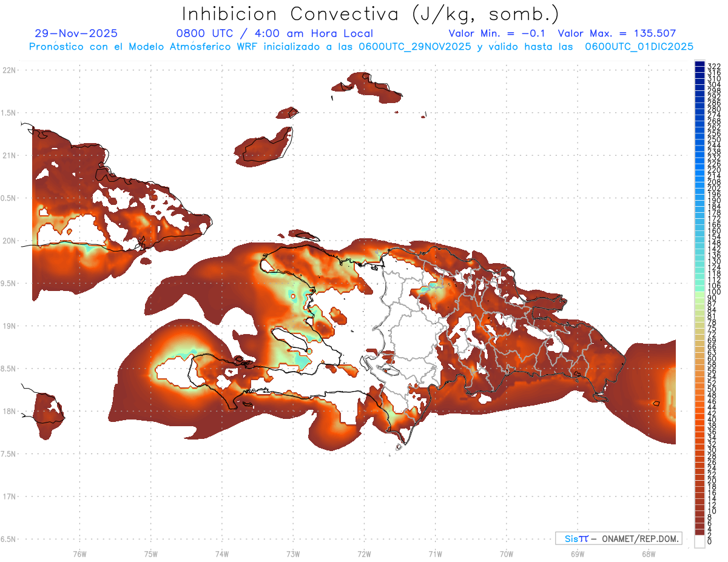Click the "73W" longitude label
728x562 pixels.
coord(292,554)
